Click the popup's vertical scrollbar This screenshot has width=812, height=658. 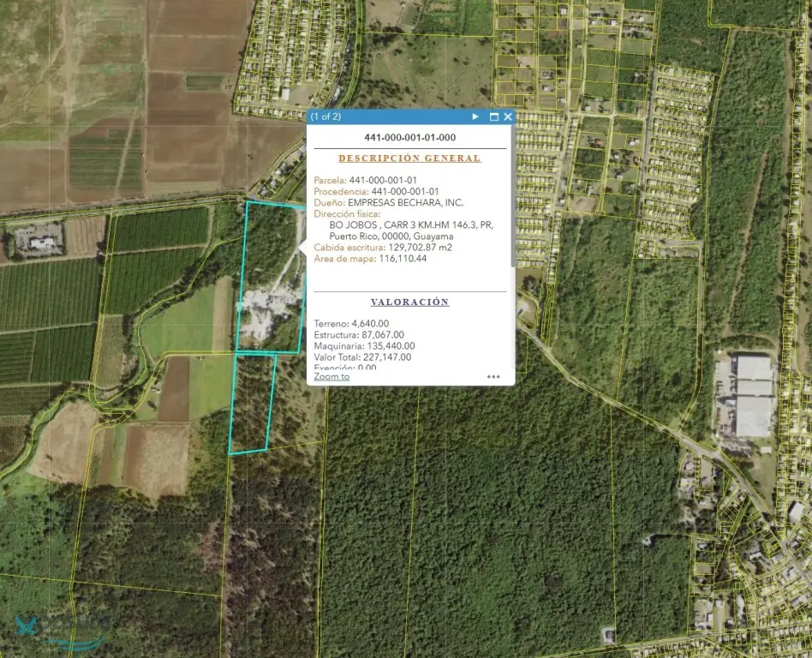pos(512,197)
